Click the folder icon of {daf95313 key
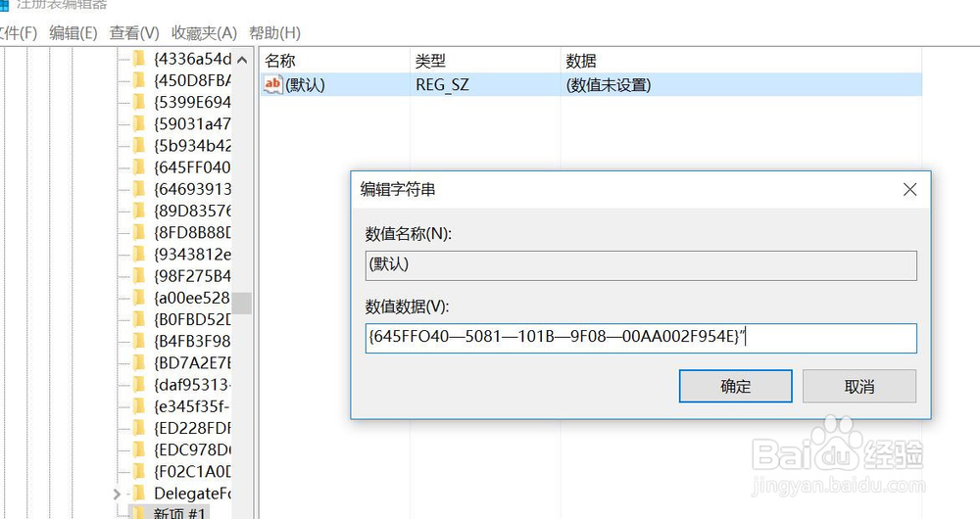Viewport: 980px width, 519px height. [139, 385]
